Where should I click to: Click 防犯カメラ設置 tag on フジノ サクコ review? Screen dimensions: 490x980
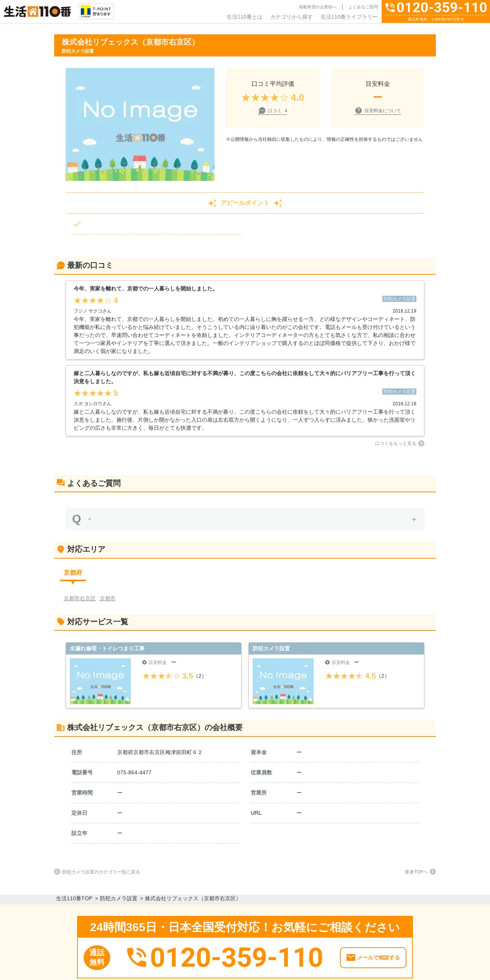pos(399,299)
